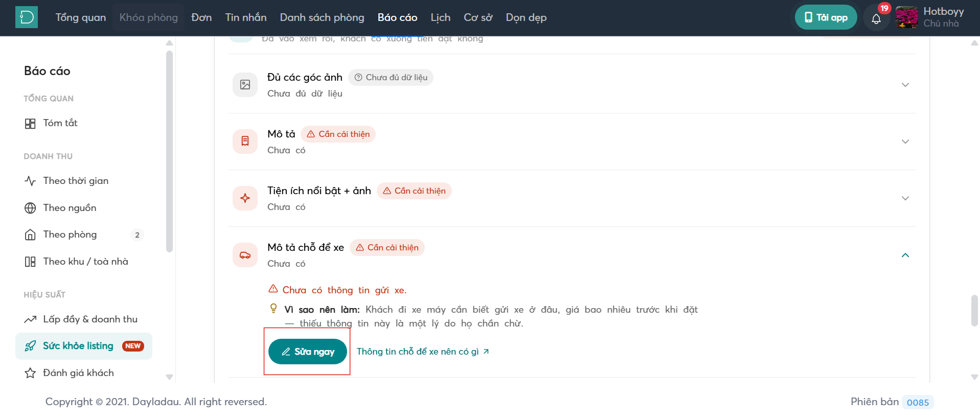Click the red warning icon before Chưa có thông tin gửi xe
Screen dimensions: 980x420
[274, 289]
